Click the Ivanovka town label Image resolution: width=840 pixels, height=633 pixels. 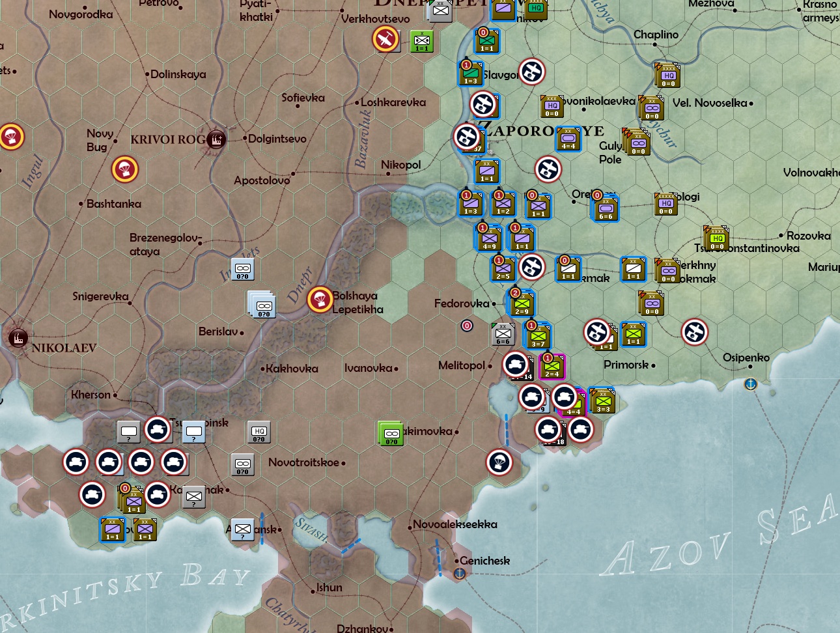click(x=368, y=369)
